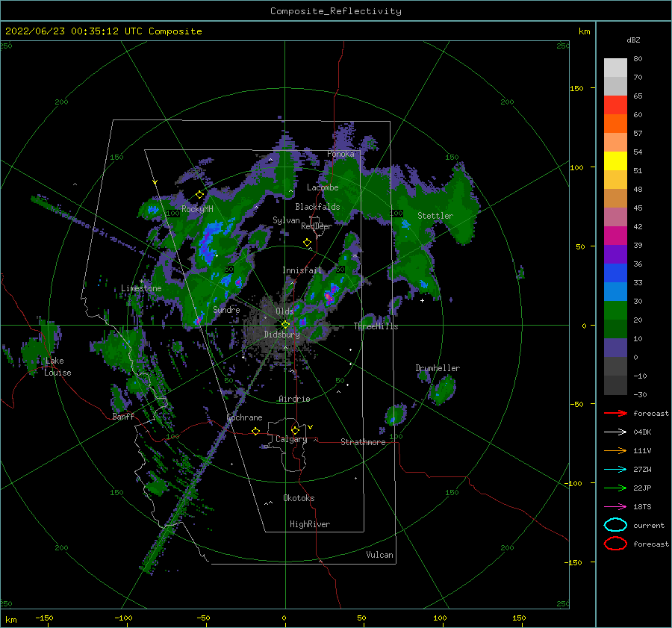Click the dBZ legend heading
Screen dimensions: 672x628
[633, 40]
